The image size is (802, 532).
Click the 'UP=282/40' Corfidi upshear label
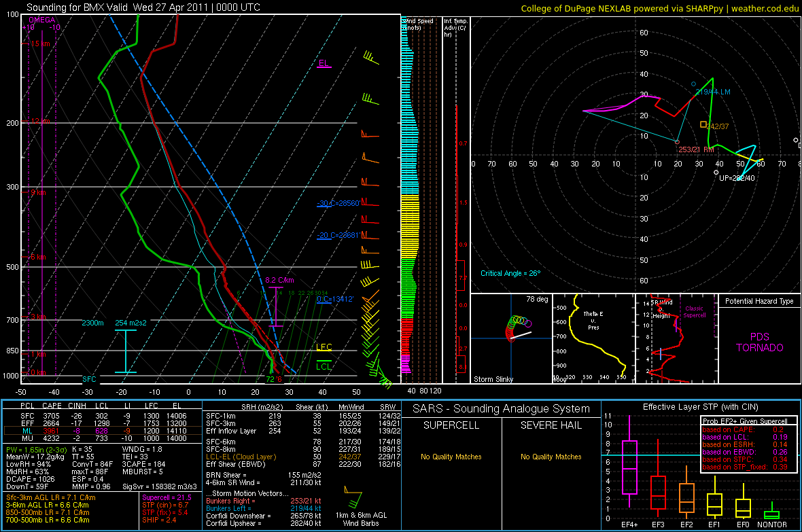point(737,178)
